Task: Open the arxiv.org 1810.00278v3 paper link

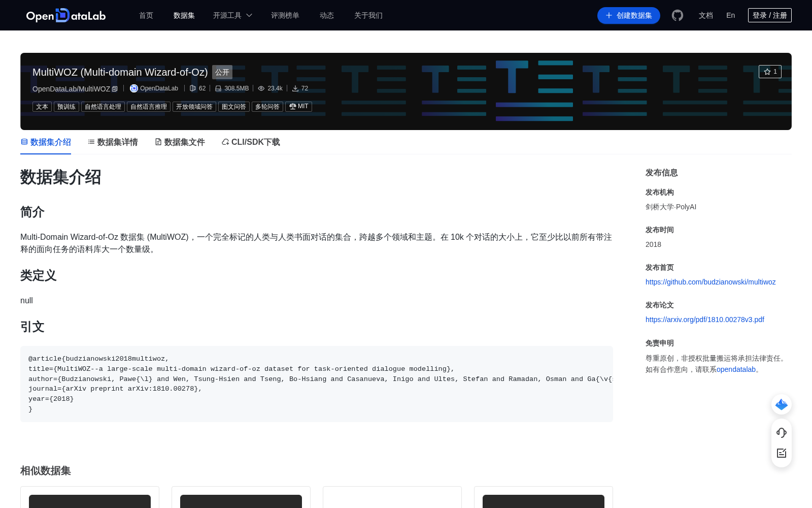Action: [x=705, y=320]
